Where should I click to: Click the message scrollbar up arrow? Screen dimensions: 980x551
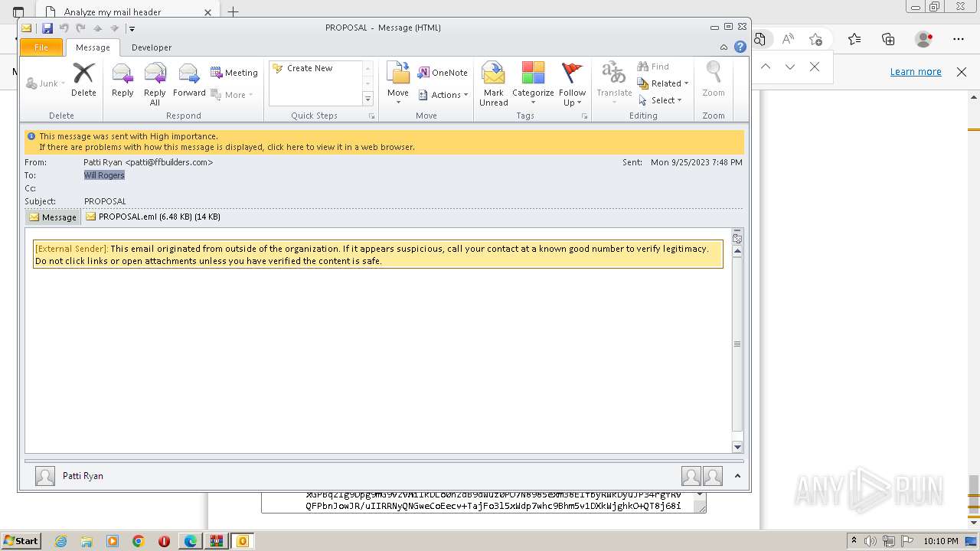coord(737,251)
